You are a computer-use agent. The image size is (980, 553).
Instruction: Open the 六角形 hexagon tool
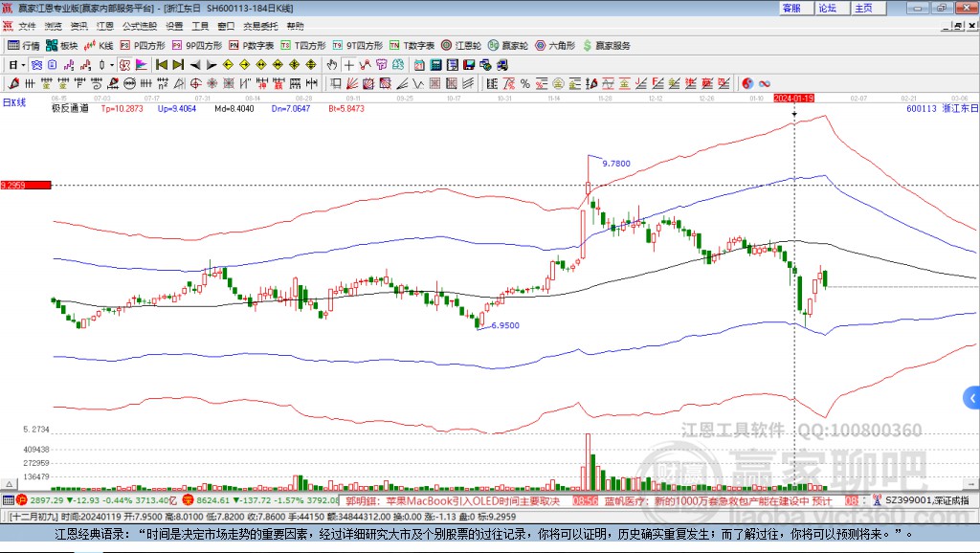point(555,46)
